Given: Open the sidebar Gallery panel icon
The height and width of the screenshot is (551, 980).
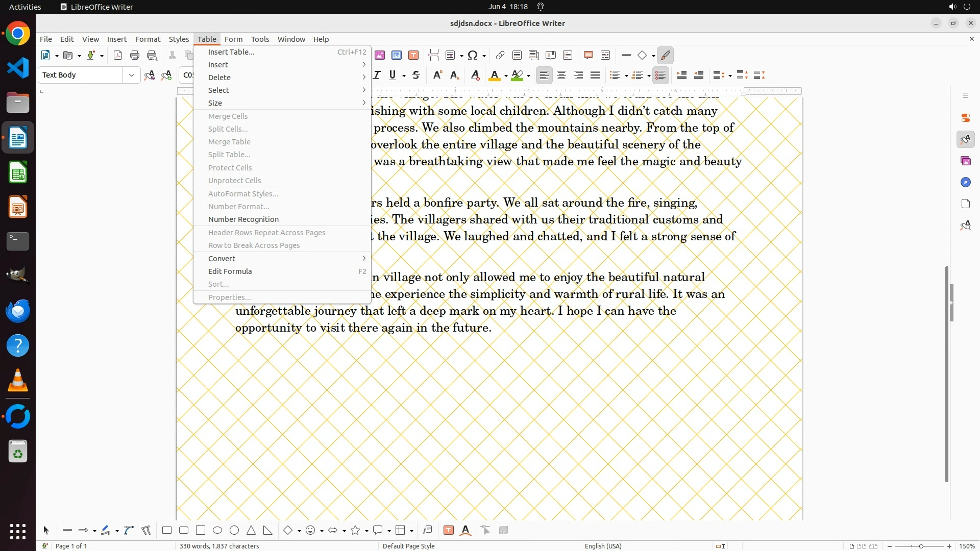Looking at the screenshot, I should click(x=965, y=161).
